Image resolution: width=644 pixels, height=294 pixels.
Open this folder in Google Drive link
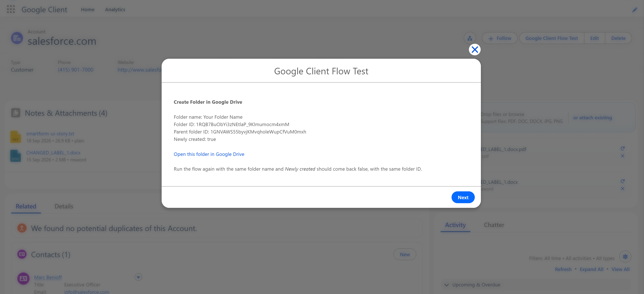pyautogui.click(x=209, y=154)
